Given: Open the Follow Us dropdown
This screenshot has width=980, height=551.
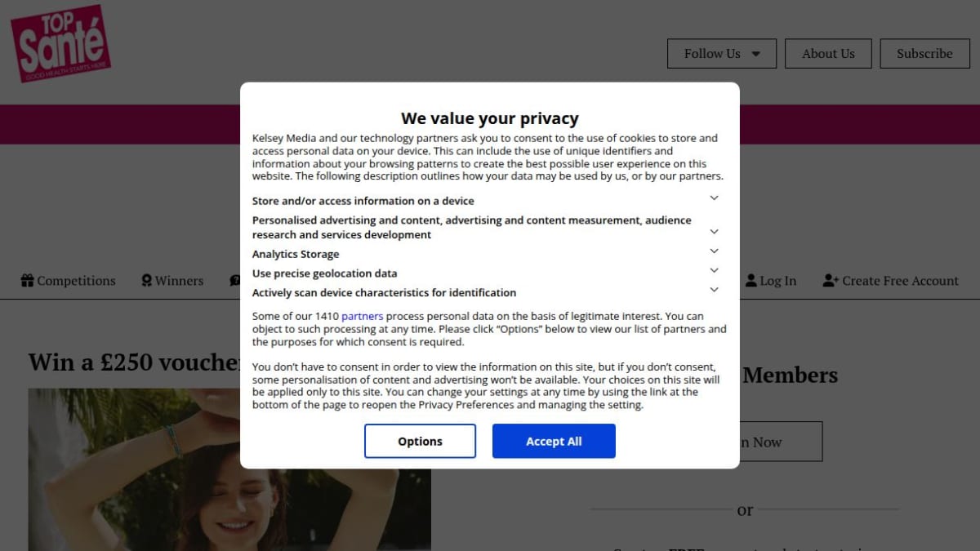Looking at the screenshot, I should pos(722,53).
